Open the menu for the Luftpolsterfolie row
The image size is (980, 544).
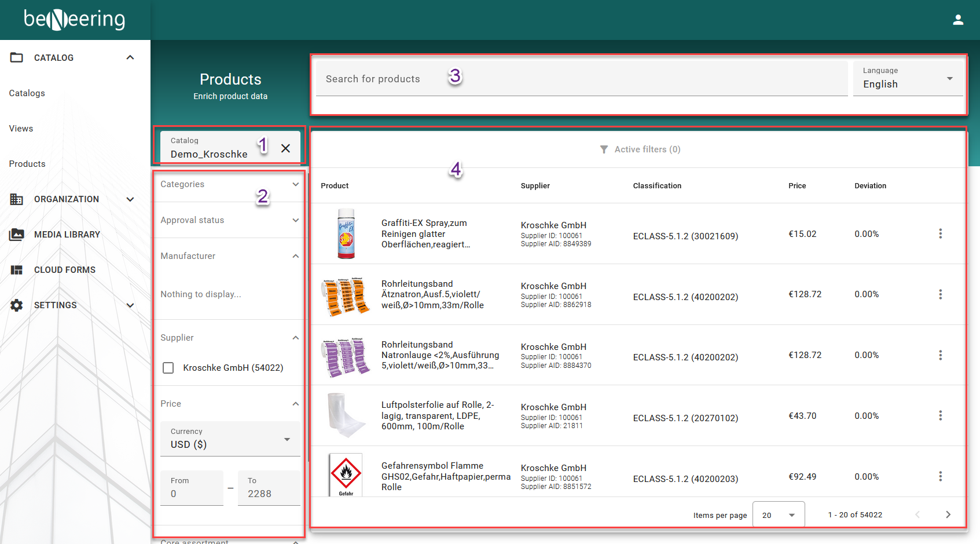point(940,415)
